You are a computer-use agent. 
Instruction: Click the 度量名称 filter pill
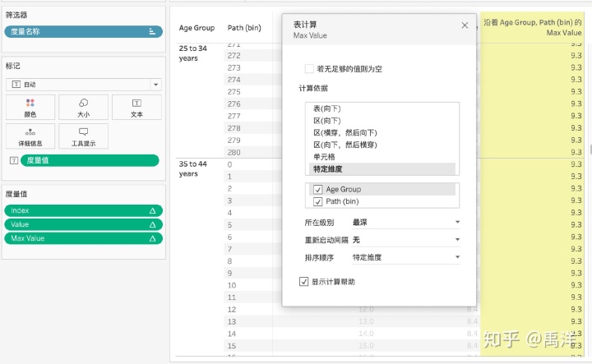pyautogui.click(x=83, y=32)
